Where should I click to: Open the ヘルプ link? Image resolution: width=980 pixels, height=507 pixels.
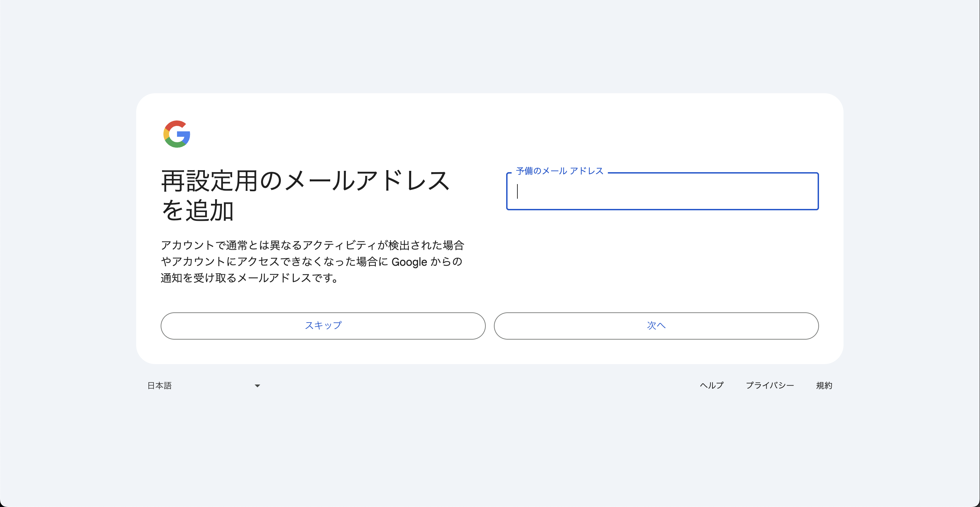(711, 385)
